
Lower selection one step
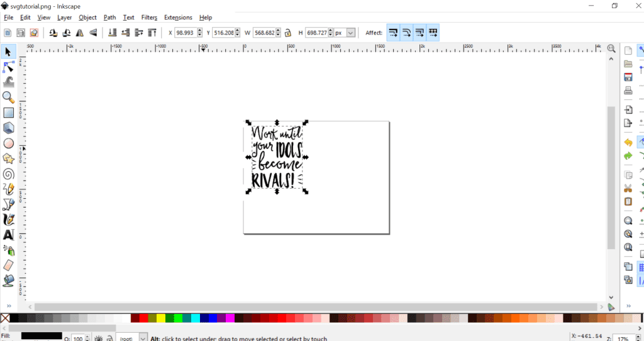126,33
